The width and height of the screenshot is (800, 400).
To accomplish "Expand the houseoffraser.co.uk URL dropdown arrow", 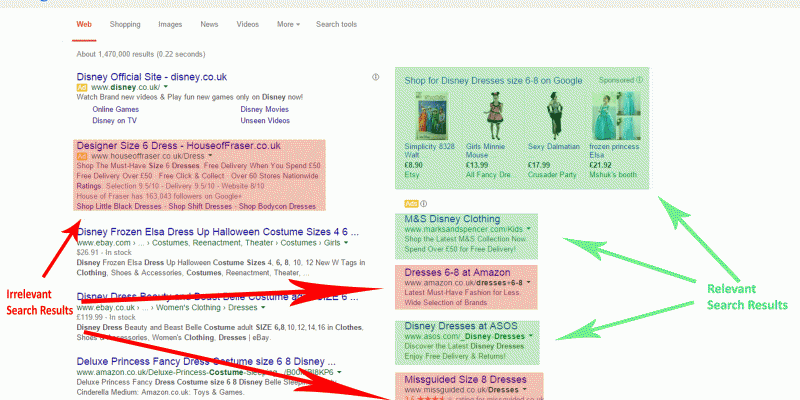I will (210, 156).
